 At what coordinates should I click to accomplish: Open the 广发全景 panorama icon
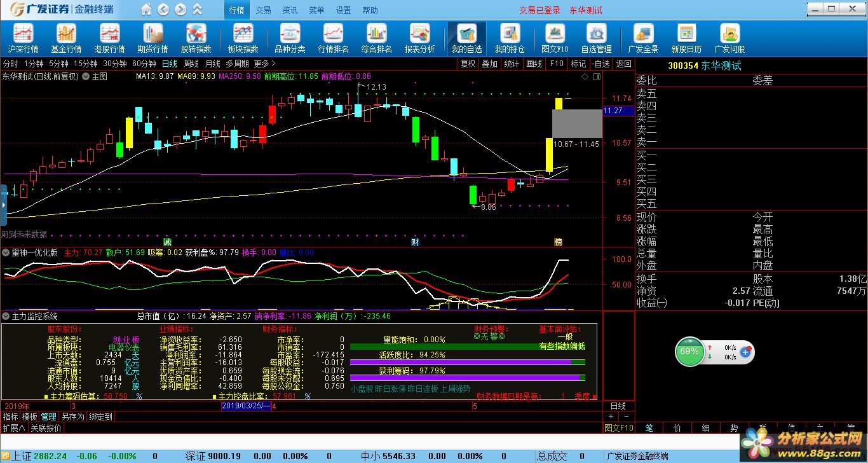coord(643,38)
